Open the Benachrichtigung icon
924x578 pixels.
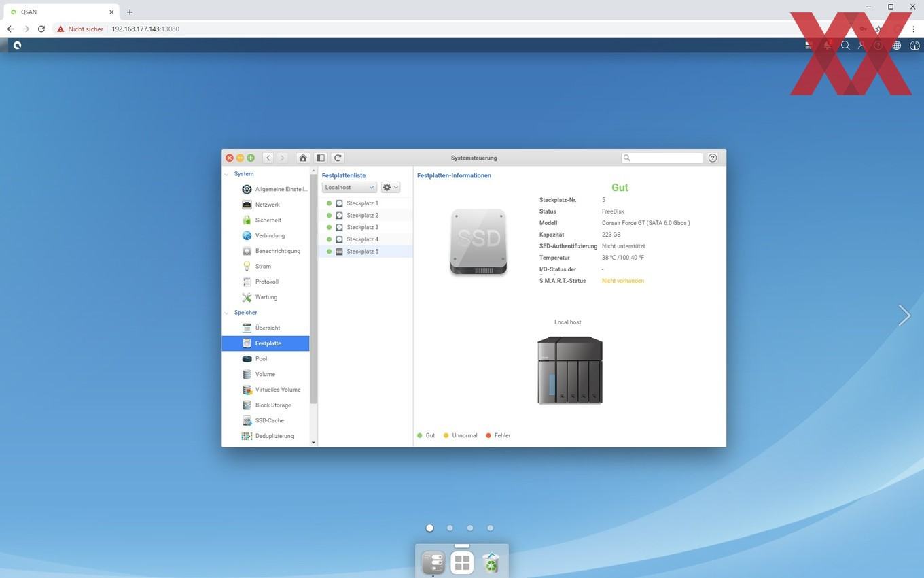coord(247,251)
